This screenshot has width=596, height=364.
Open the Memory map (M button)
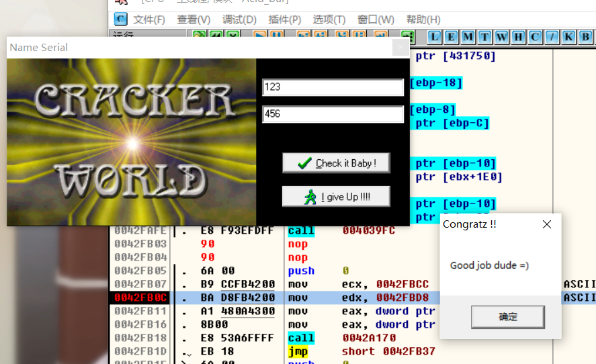(x=468, y=37)
